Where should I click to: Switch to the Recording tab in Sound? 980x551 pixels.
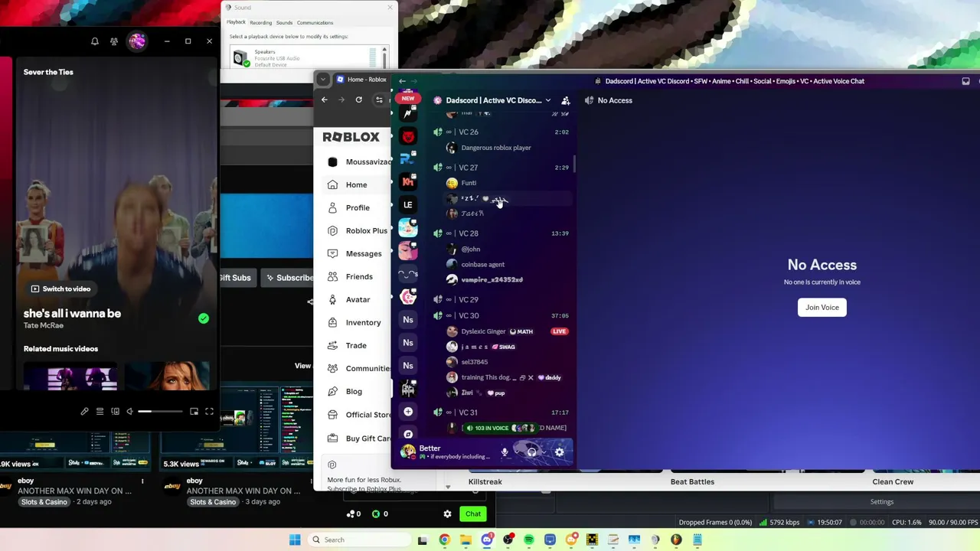[x=260, y=23]
